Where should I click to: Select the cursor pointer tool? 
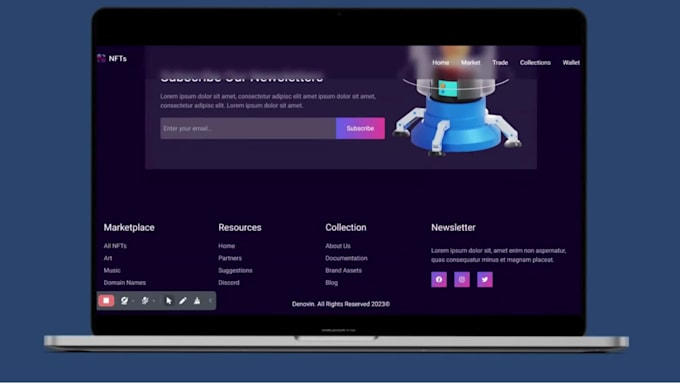(x=169, y=301)
